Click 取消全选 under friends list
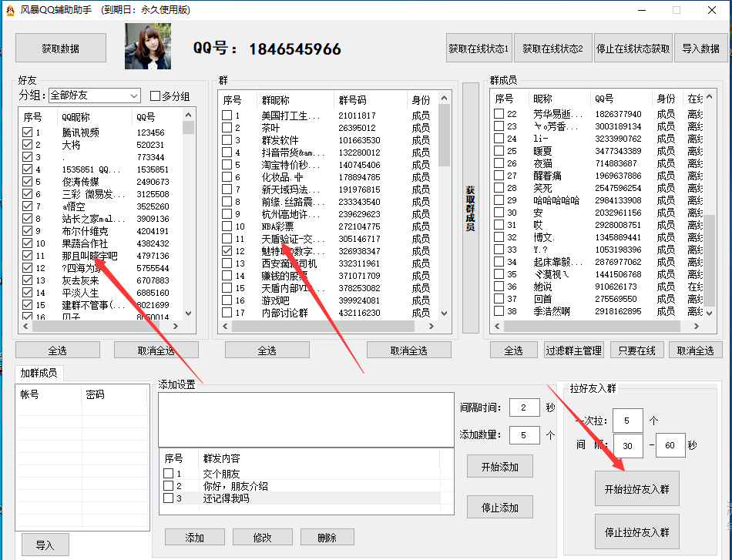The image size is (732, 560). point(156,350)
